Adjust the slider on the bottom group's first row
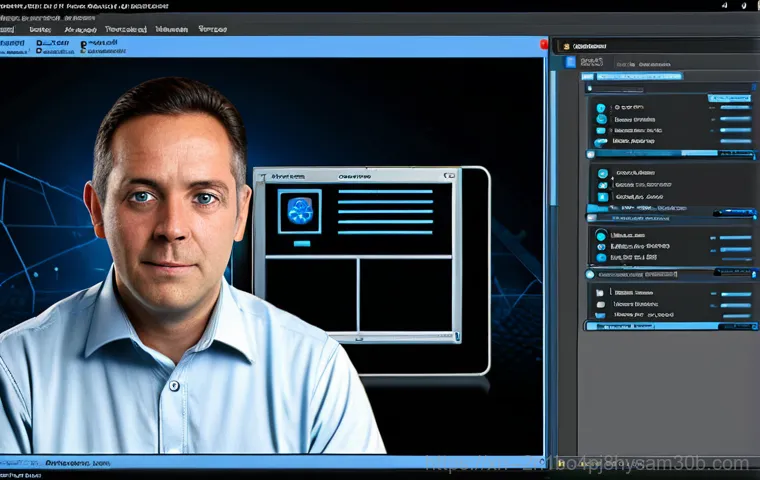This screenshot has height=480, width=760. (x=736, y=294)
